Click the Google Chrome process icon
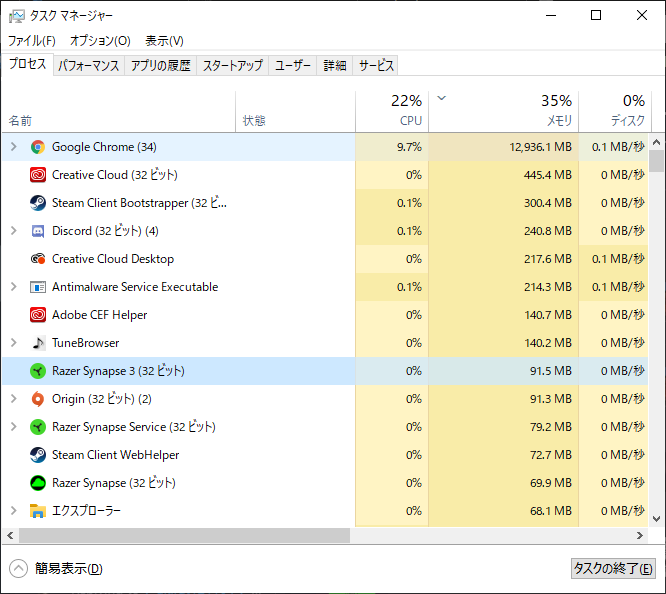This screenshot has height=594, width=666. (38, 147)
